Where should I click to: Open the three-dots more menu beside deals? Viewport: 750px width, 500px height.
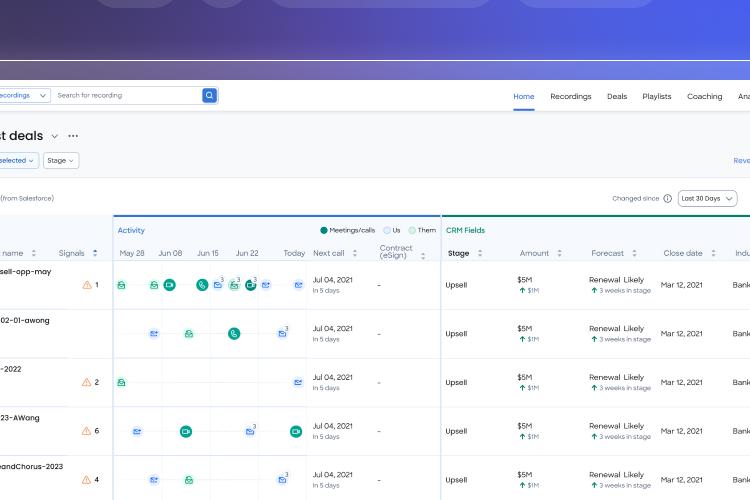click(73, 136)
